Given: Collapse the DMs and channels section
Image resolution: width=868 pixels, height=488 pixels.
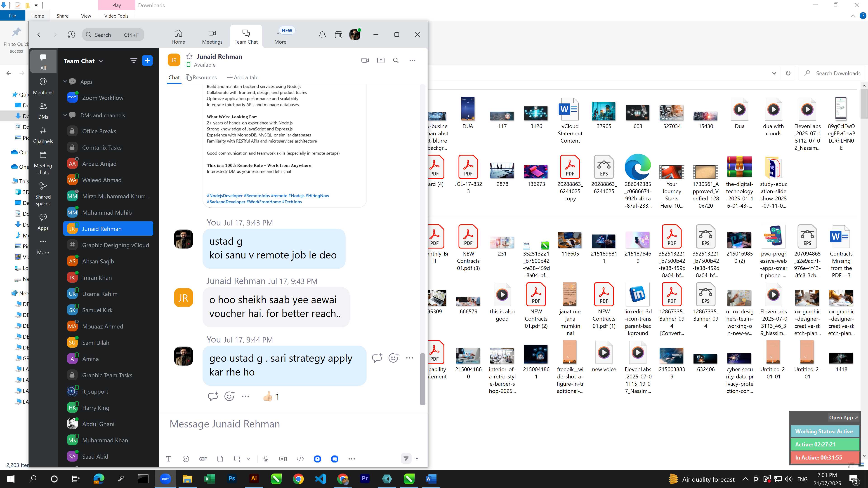Looking at the screenshot, I should [65, 115].
